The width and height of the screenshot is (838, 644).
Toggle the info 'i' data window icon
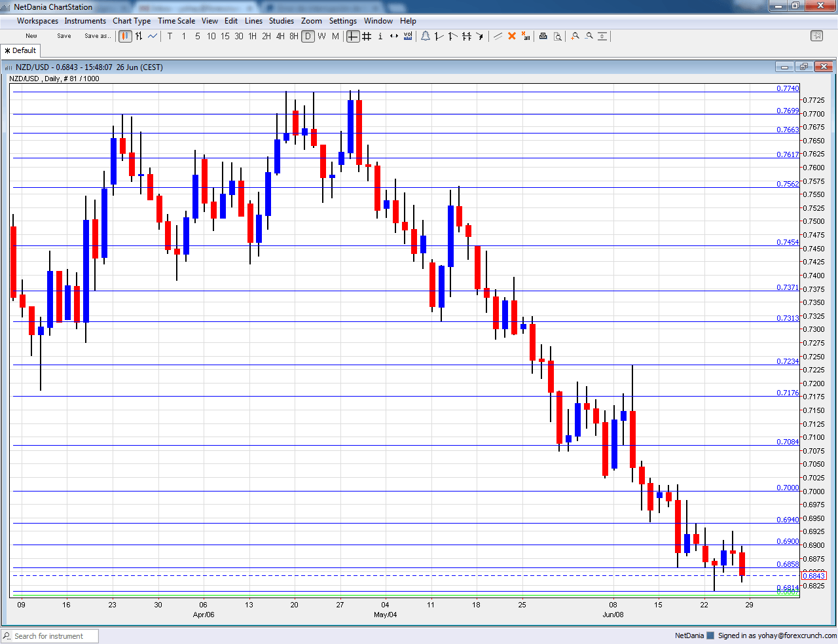coord(380,36)
